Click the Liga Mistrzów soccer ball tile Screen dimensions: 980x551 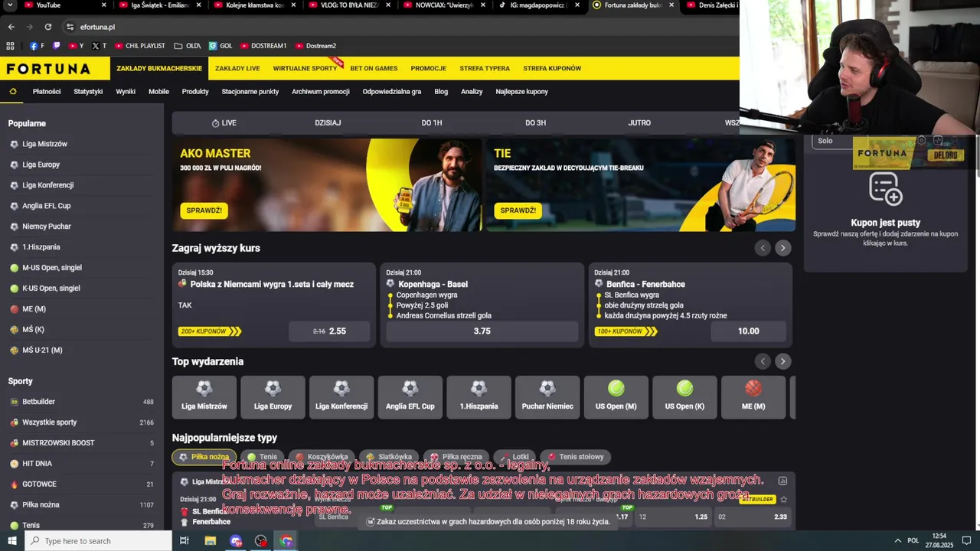point(204,397)
